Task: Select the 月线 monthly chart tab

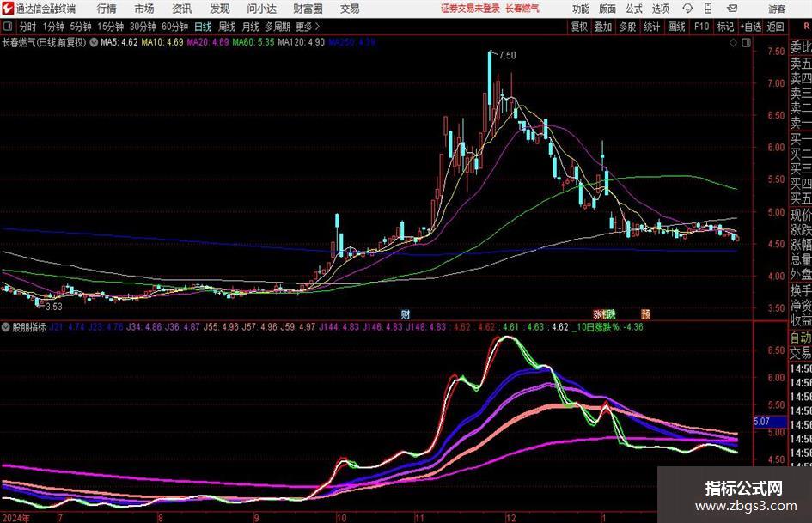Action: pyautogui.click(x=251, y=27)
